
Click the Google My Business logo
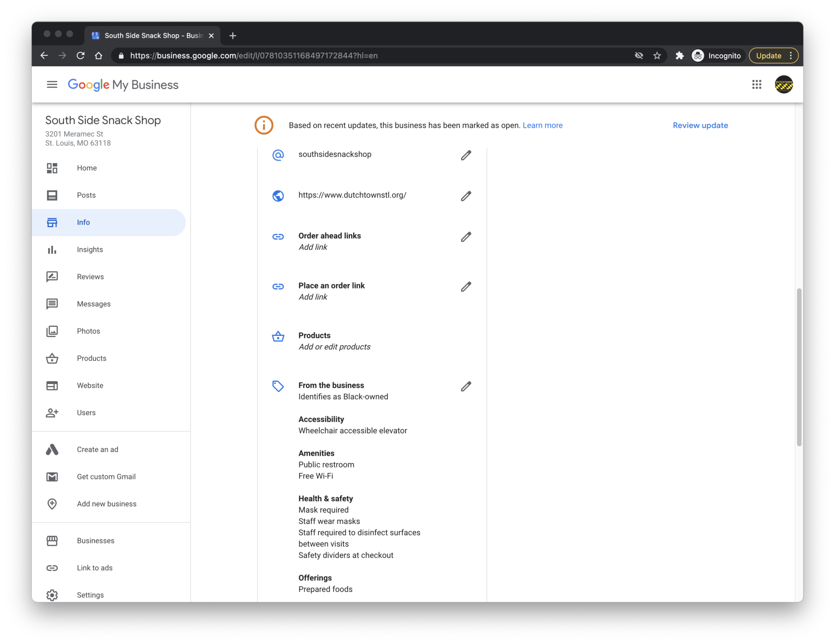123,85
